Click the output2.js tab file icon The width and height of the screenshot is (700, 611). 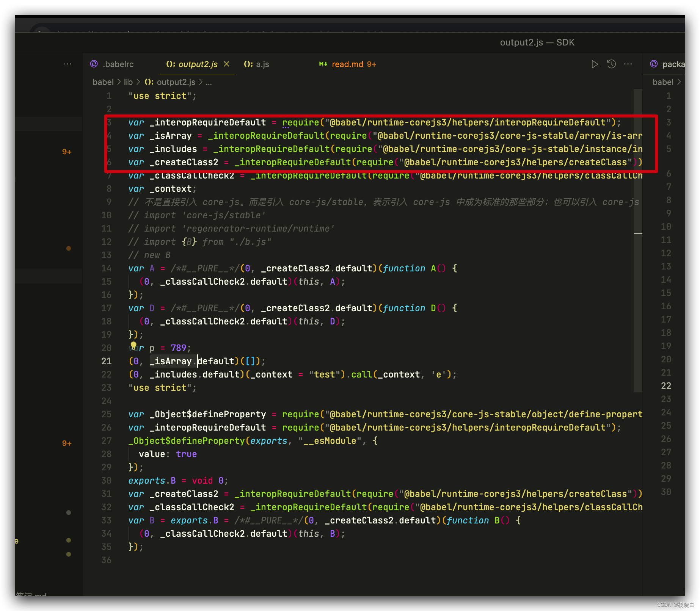coord(171,64)
